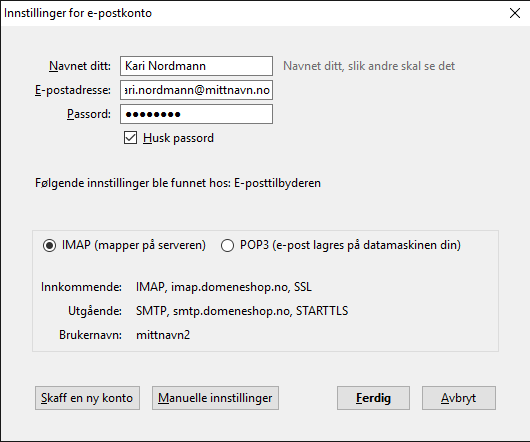This screenshot has height=442, width=530.
Task: Click the dialog title bar text
Action: pos(78,13)
